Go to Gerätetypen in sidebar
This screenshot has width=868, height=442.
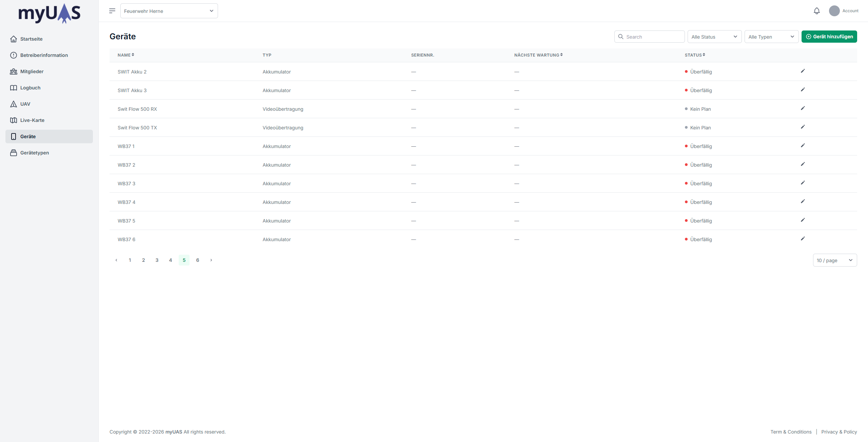pos(34,153)
